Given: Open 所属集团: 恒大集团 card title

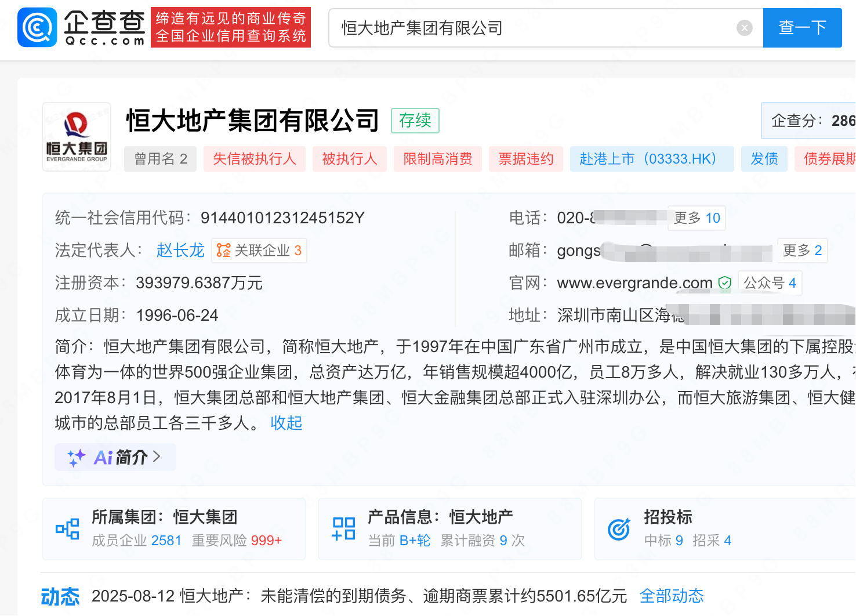Looking at the screenshot, I should 165,517.
